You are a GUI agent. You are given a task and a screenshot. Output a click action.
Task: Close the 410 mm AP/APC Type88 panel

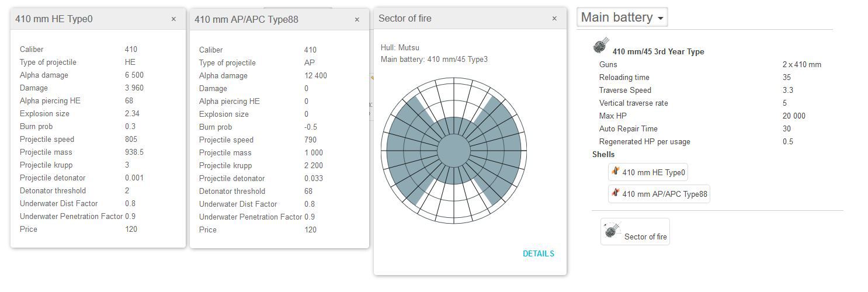pyautogui.click(x=357, y=20)
